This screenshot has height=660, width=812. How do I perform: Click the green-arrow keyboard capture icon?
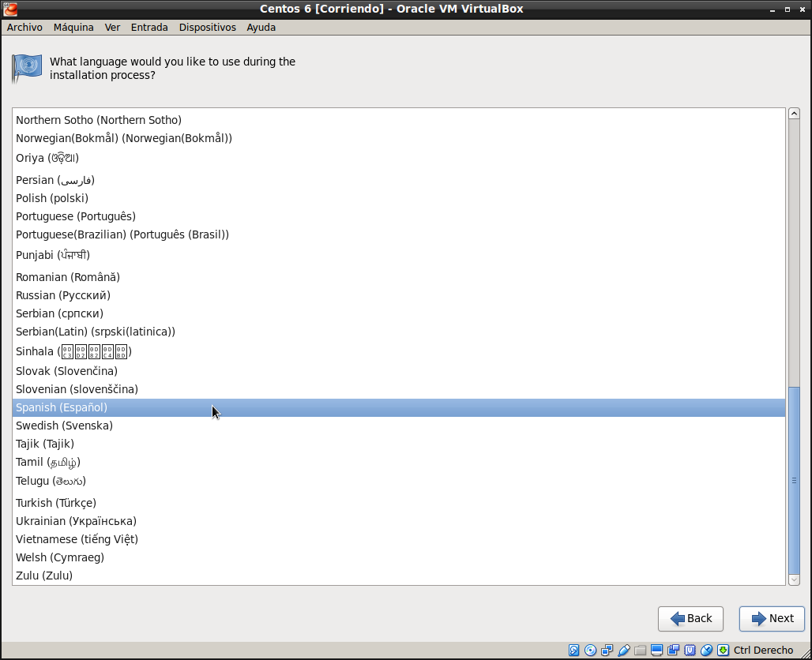pyautogui.click(x=723, y=651)
